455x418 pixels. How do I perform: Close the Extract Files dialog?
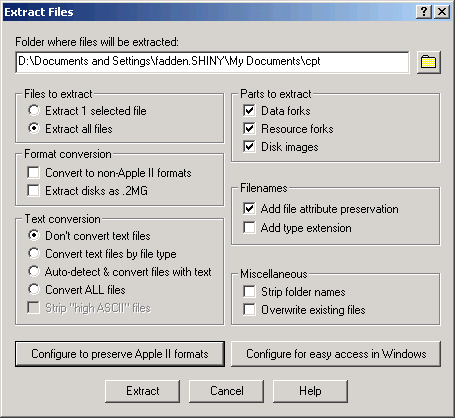tap(442, 12)
